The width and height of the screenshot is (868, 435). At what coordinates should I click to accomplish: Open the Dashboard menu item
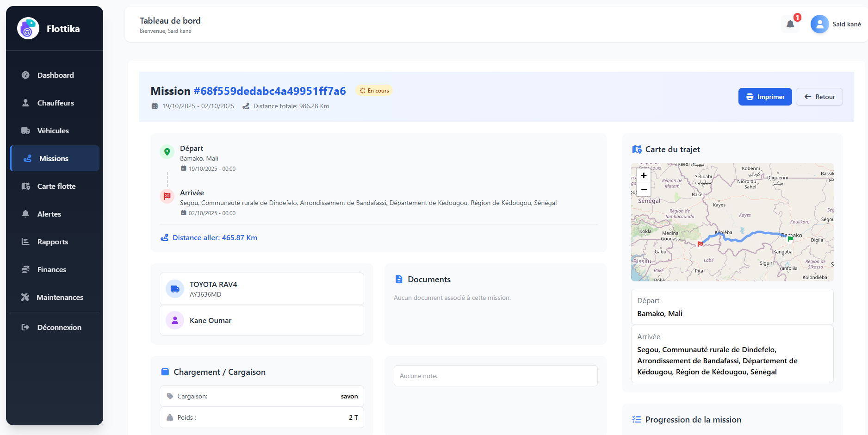[x=55, y=75]
